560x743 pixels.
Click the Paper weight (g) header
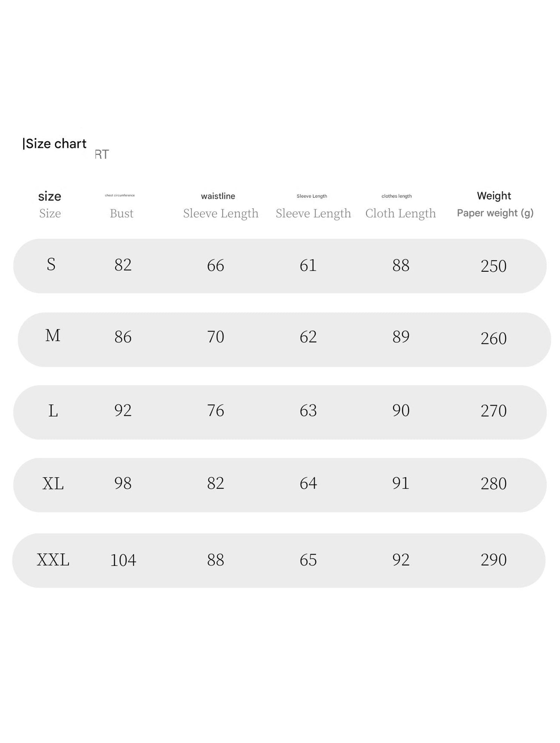click(495, 213)
